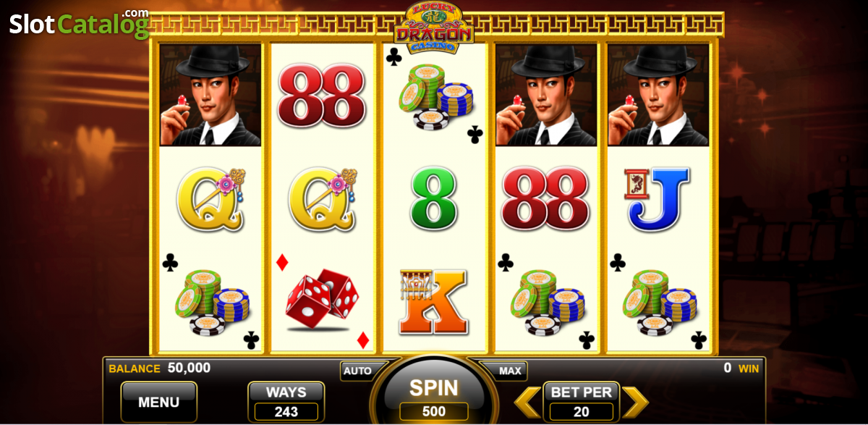Click the golden Q in second reel
This screenshot has width=868, height=425.
click(323, 198)
